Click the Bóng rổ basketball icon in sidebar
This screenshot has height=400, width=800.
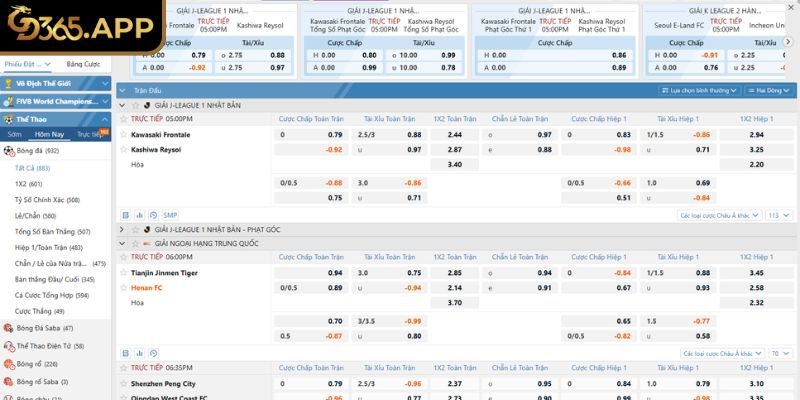click(x=9, y=364)
